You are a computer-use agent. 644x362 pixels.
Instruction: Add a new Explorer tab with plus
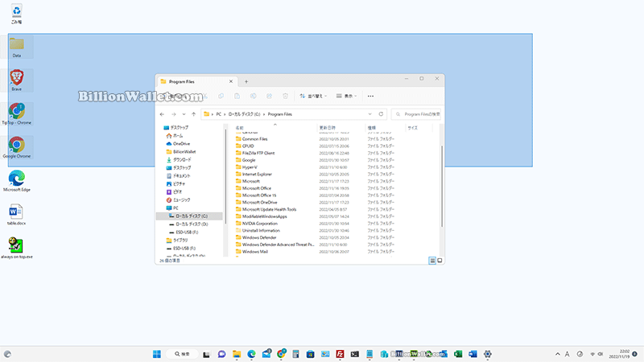[246, 82]
